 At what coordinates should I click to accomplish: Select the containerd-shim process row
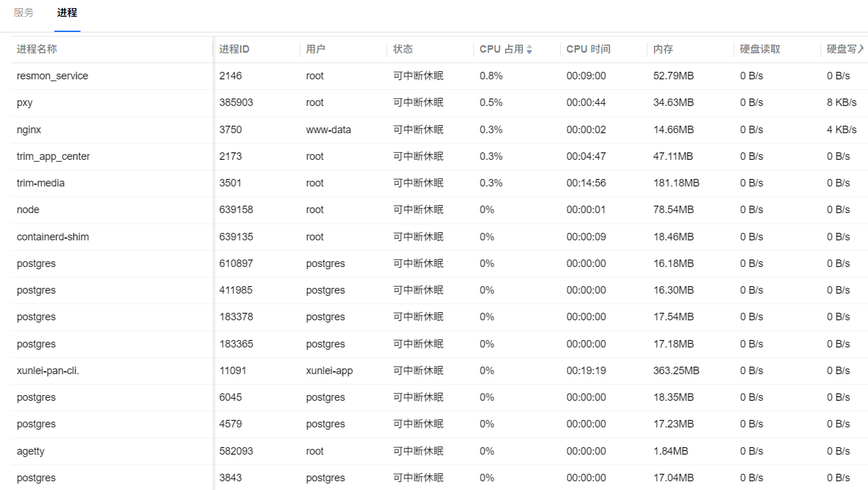pyautogui.click(x=439, y=237)
